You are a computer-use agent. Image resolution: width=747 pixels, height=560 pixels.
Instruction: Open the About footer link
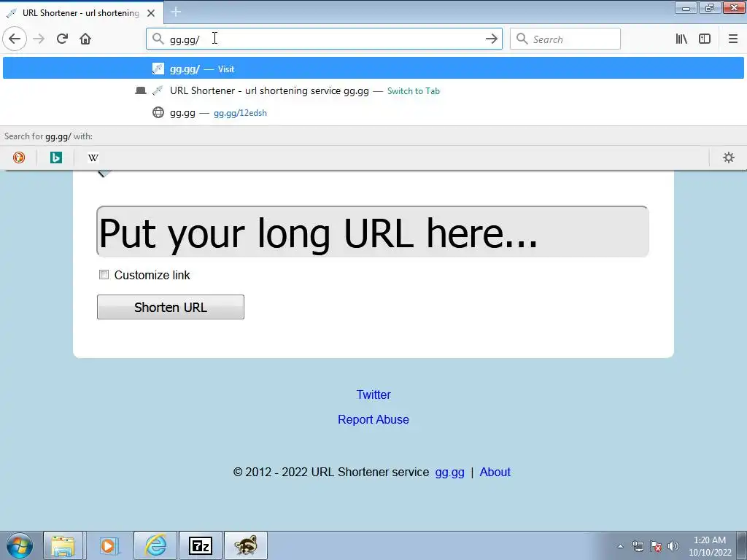[495, 472]
